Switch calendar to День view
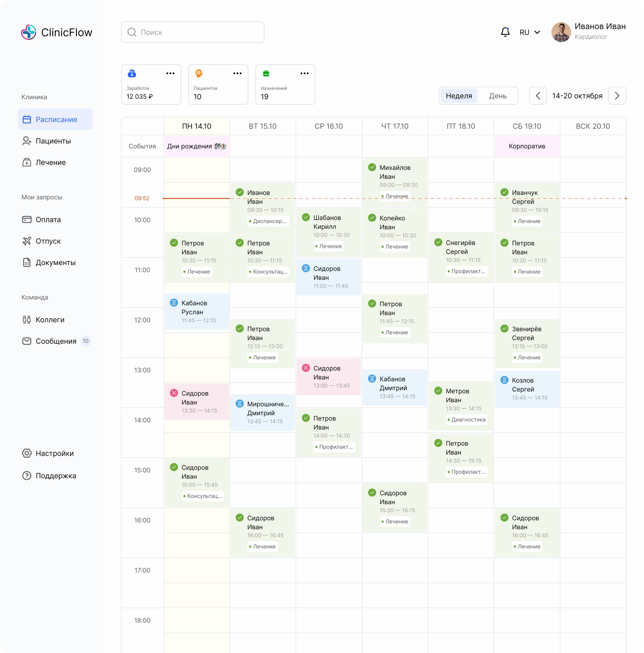The width and height of the screenshot is (644, 653). pos(497,96)
